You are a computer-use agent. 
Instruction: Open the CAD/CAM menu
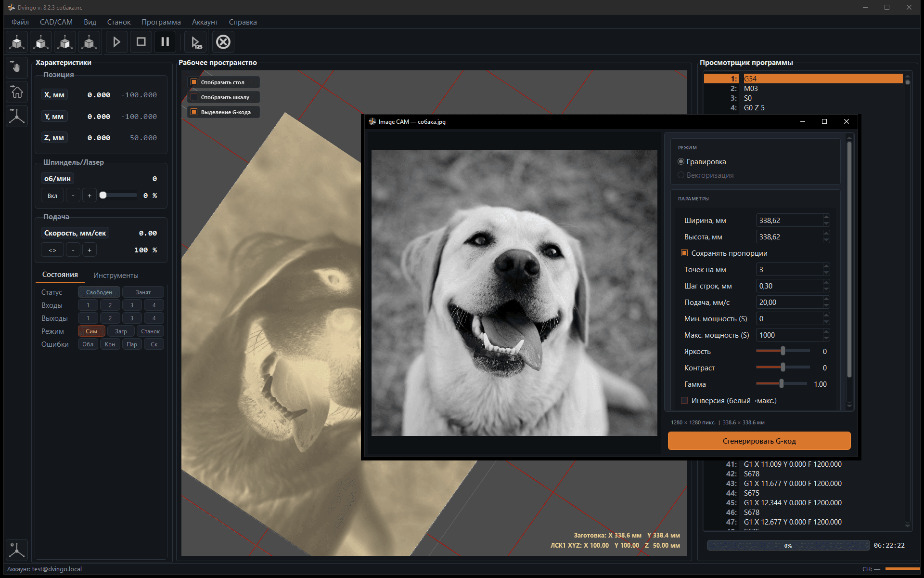[56, 22]
